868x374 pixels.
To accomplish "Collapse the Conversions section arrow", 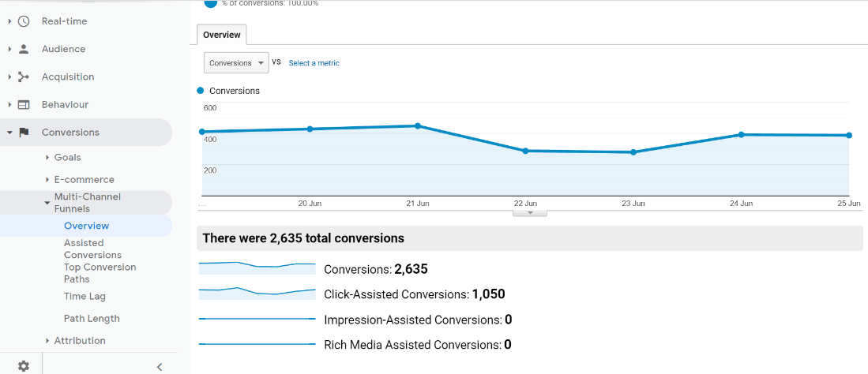I will (x=10, y=133).
